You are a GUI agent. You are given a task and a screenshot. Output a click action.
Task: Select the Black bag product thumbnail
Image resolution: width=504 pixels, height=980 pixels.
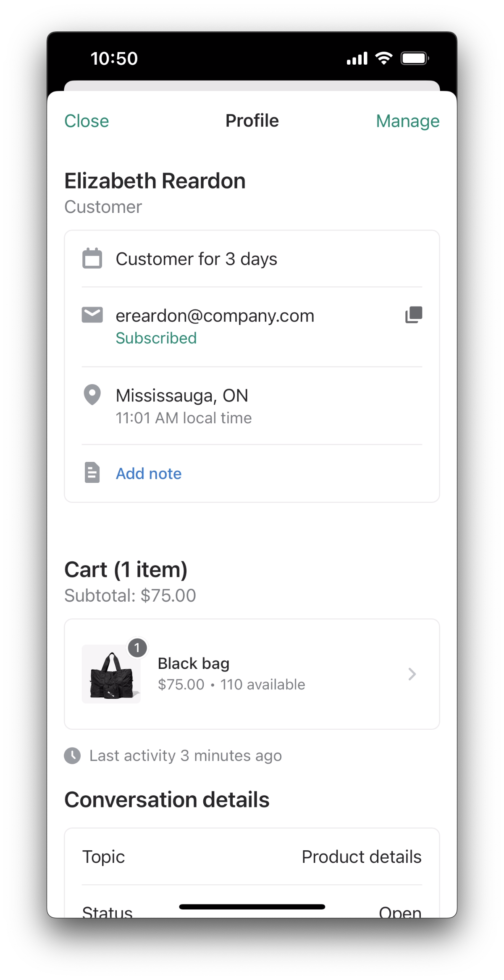click(111, 674)
